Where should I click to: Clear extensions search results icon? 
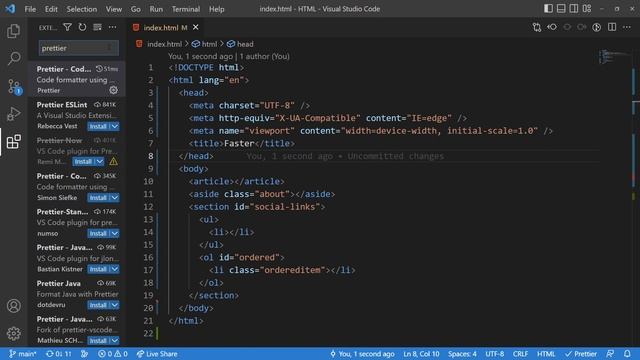tap(97, 27)
